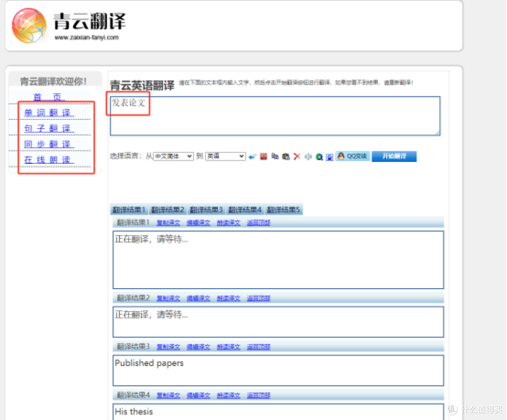
Task: Click the result box with 'His thesis'
Action: [278, 412]
